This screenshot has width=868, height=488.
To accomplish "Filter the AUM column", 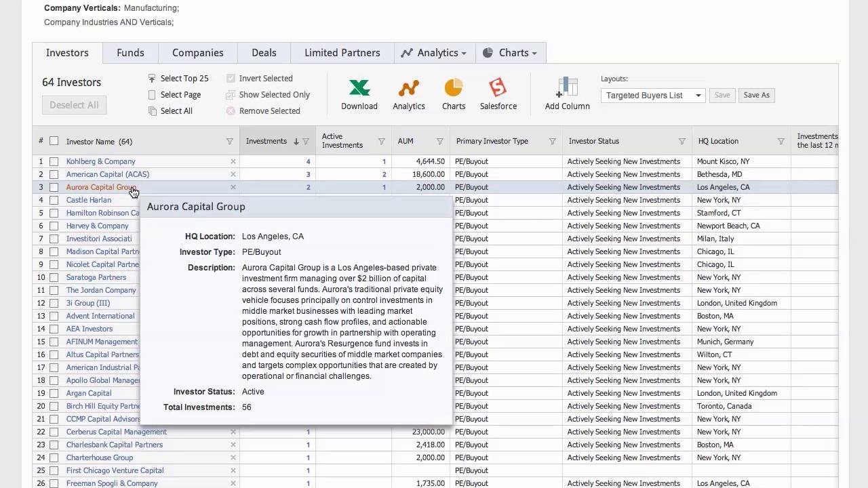I will [x=440, y=142].
